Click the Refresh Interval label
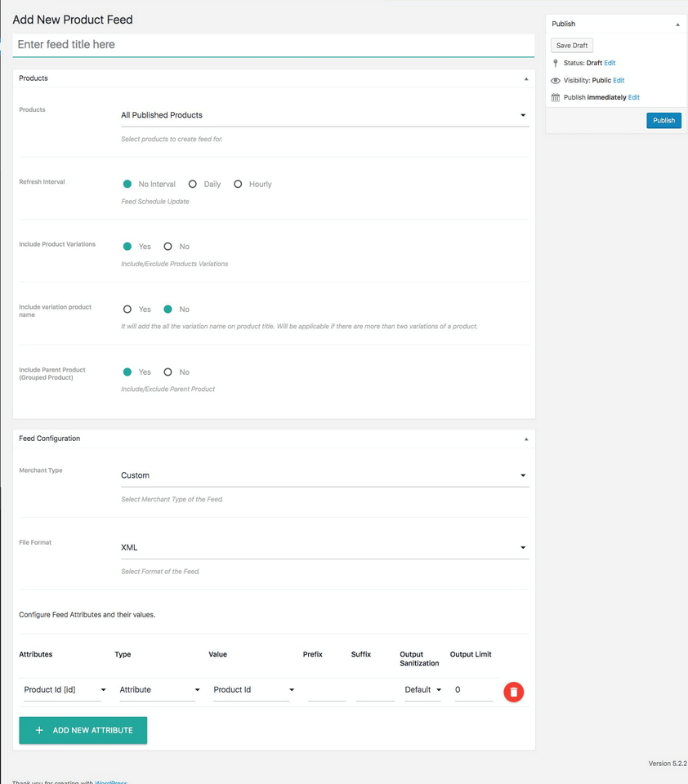Viewport: 688px width, 784px height. point(42,182)
